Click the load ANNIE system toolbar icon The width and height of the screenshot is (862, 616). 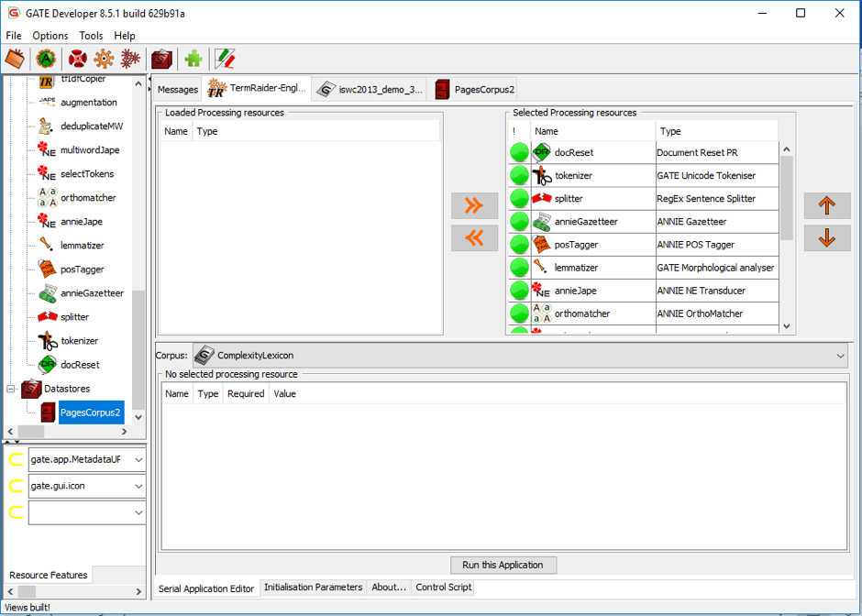46,59
